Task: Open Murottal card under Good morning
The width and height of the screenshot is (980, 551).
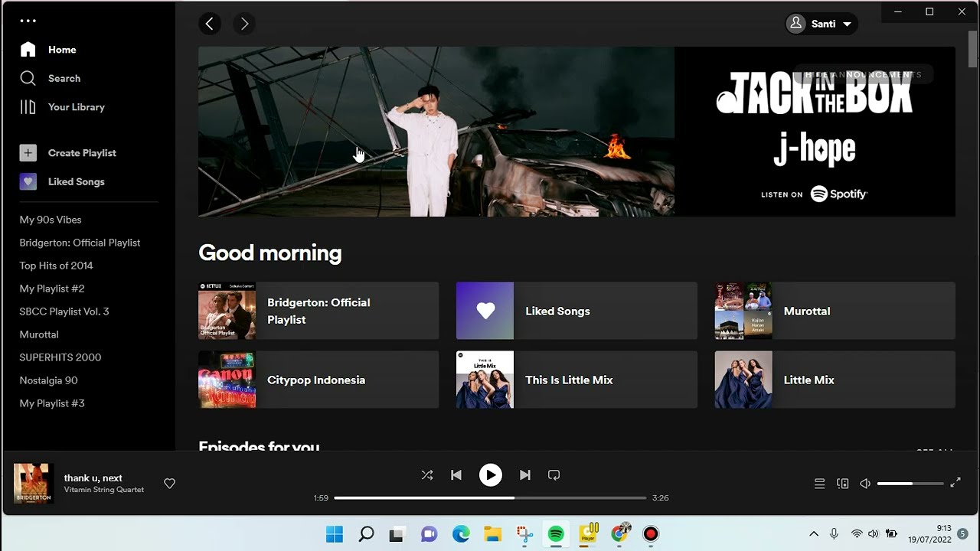Action: (x=835, y=311)
